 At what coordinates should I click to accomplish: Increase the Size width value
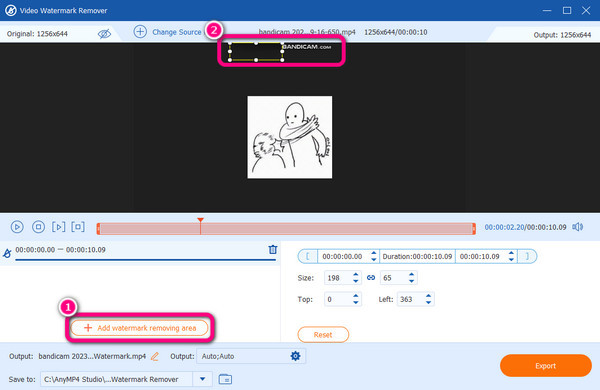point(355,275)
